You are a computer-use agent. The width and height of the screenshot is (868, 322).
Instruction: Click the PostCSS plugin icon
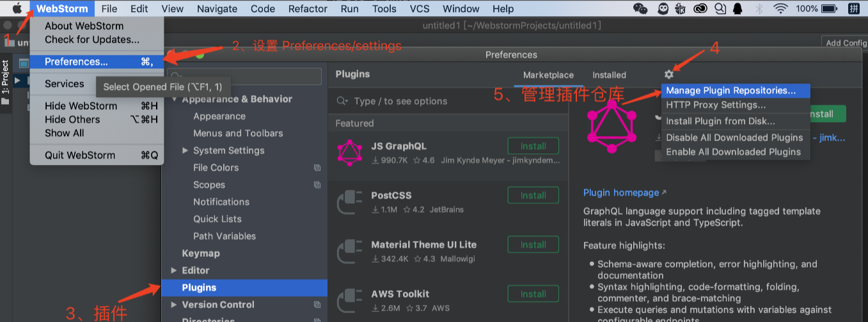pos(350,201)
